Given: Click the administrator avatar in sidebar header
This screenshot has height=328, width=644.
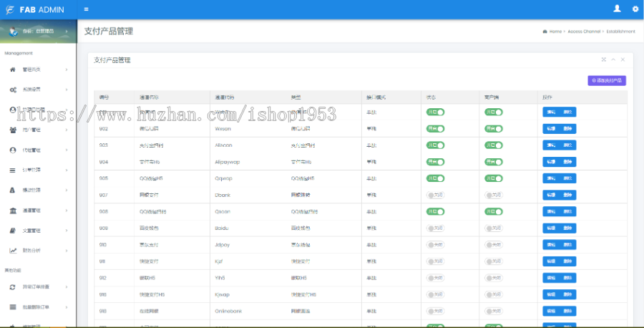Looking at the screenshot, I should click(14, 32).
